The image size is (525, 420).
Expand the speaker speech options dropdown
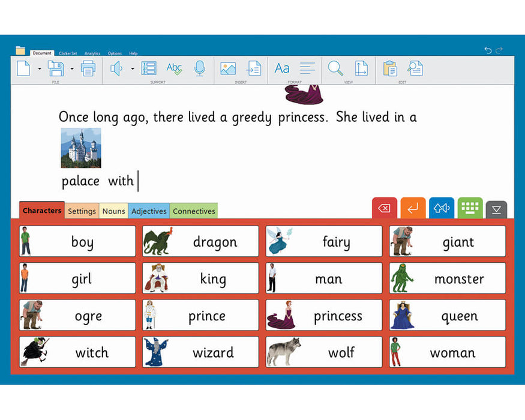pos(133,69)
